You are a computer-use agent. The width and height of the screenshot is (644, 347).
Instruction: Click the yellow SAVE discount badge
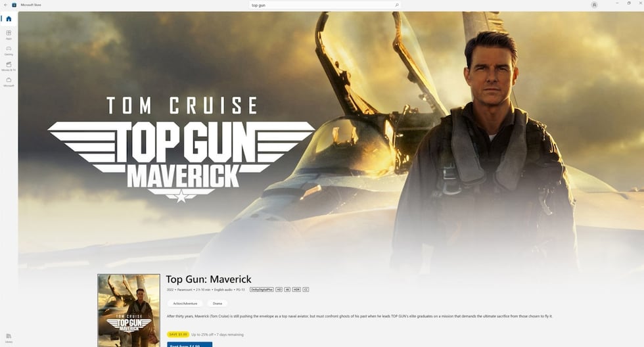coord(178,335)
